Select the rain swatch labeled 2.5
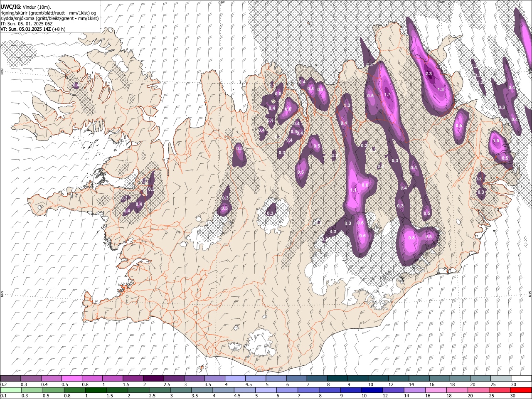 click(159, 390)
